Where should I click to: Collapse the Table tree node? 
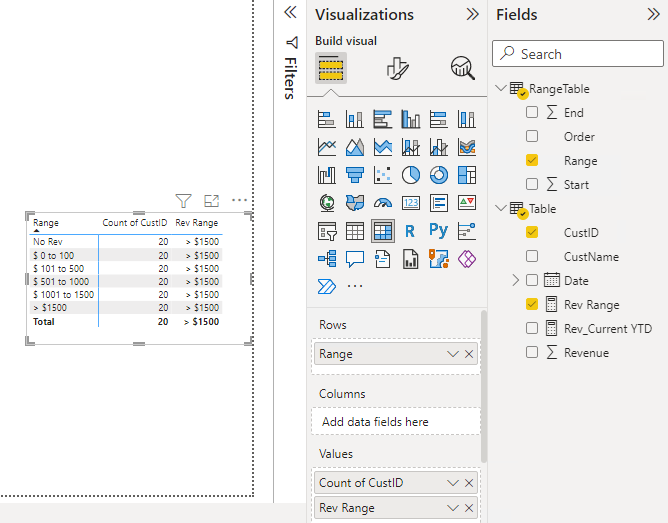[x=501, y=208]
